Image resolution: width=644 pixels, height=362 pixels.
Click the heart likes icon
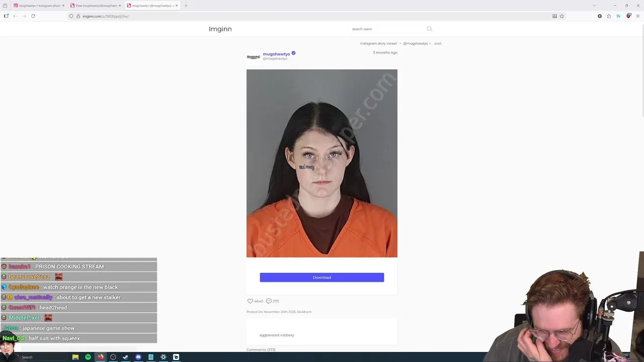[250, 301]
